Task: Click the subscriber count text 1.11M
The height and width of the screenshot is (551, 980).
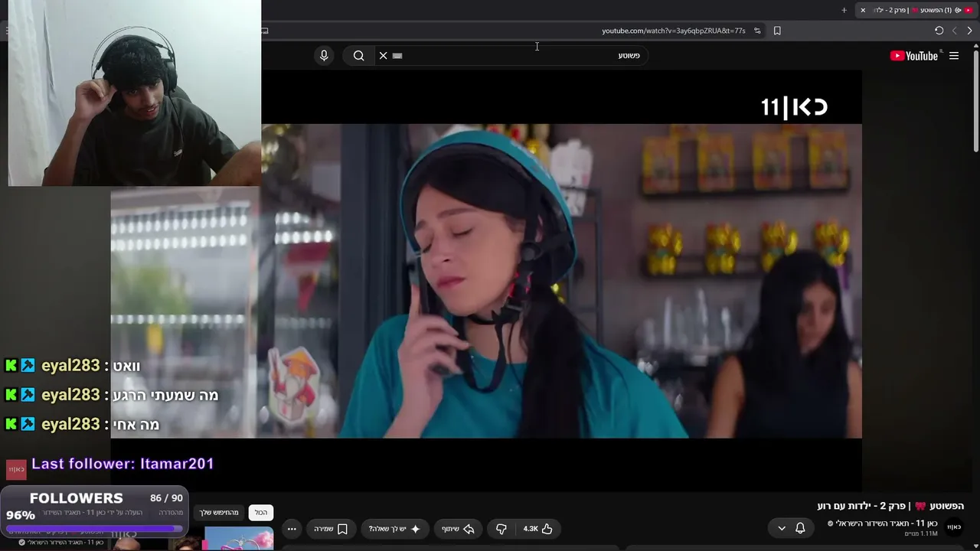Action: (x=921, y=533)
